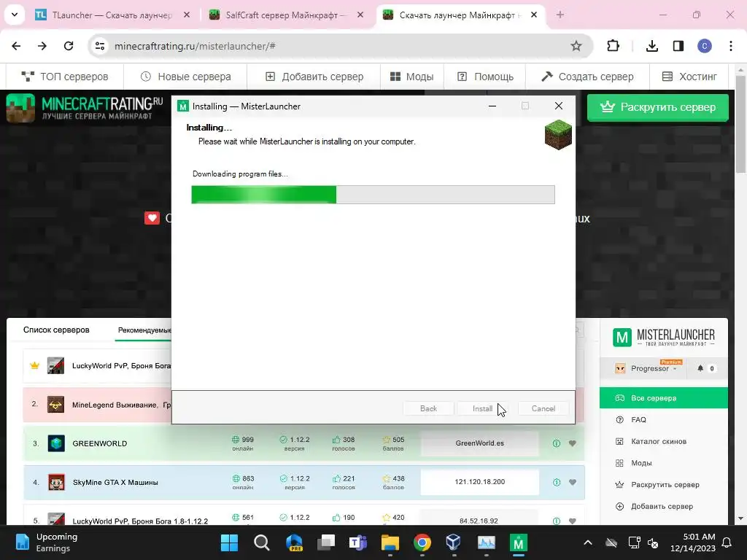This screenshot has height=560, width=747.
Task: Select Все сервера in the sidebar
Action: coord(664,398)
